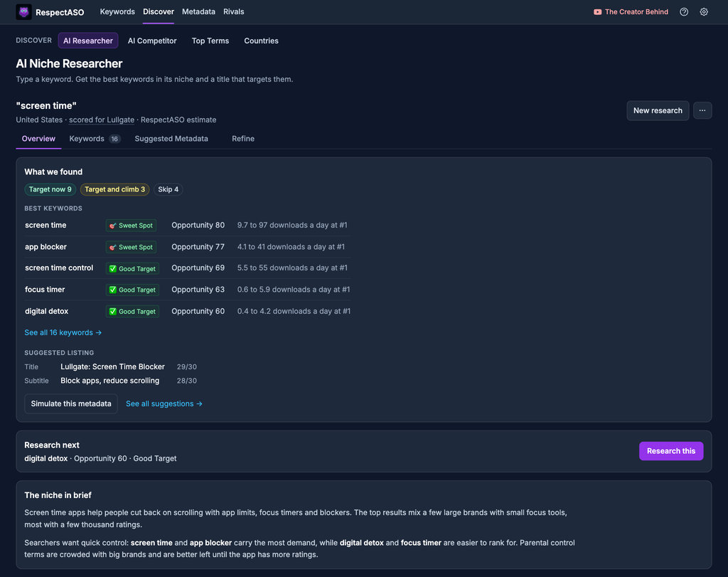Click Sweet Spot badge for screen time

(131, 226)
